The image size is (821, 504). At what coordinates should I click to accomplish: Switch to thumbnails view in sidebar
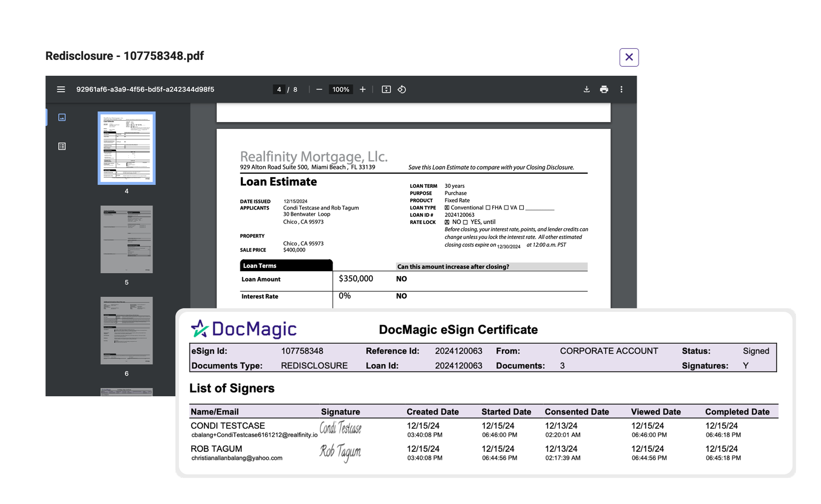click(x=62, y=117)
